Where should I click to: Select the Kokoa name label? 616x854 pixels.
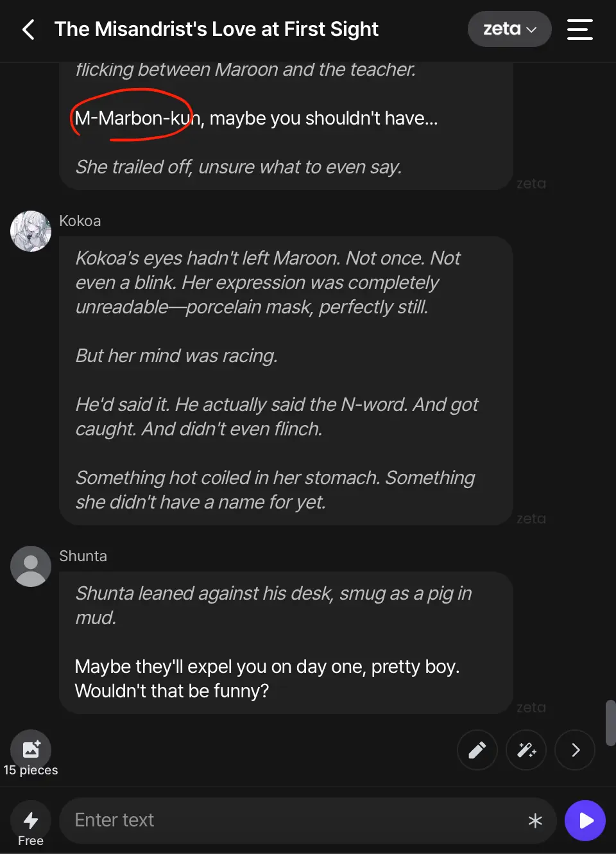click(80, 221)
